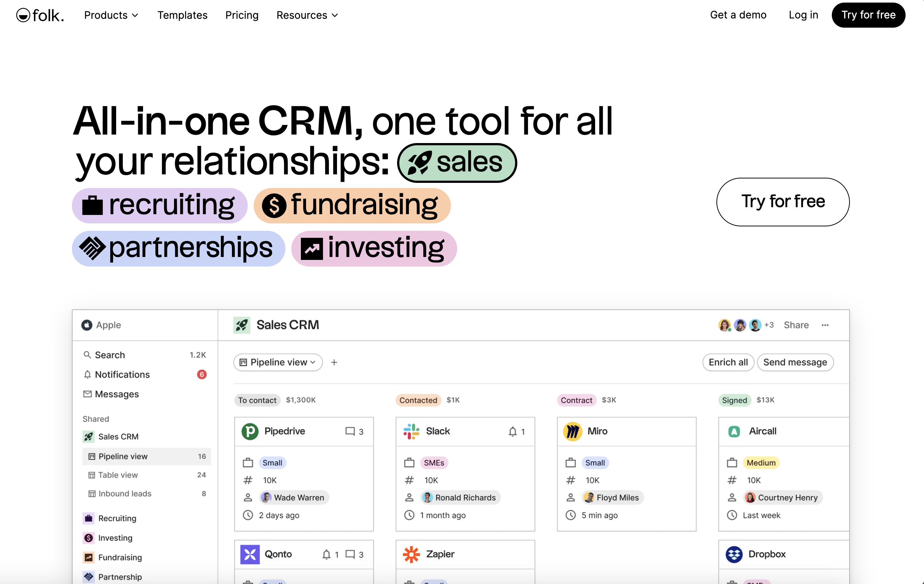Click the plus icon to add view
Image resolution: width=924 pixels, height=584 pixels.
(x=334, y=362)
